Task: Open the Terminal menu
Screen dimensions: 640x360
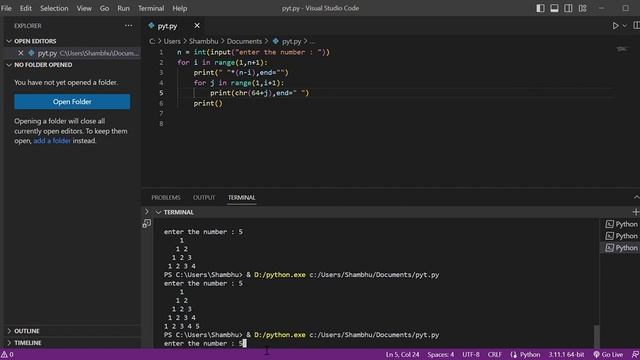Action: (151, 8)
